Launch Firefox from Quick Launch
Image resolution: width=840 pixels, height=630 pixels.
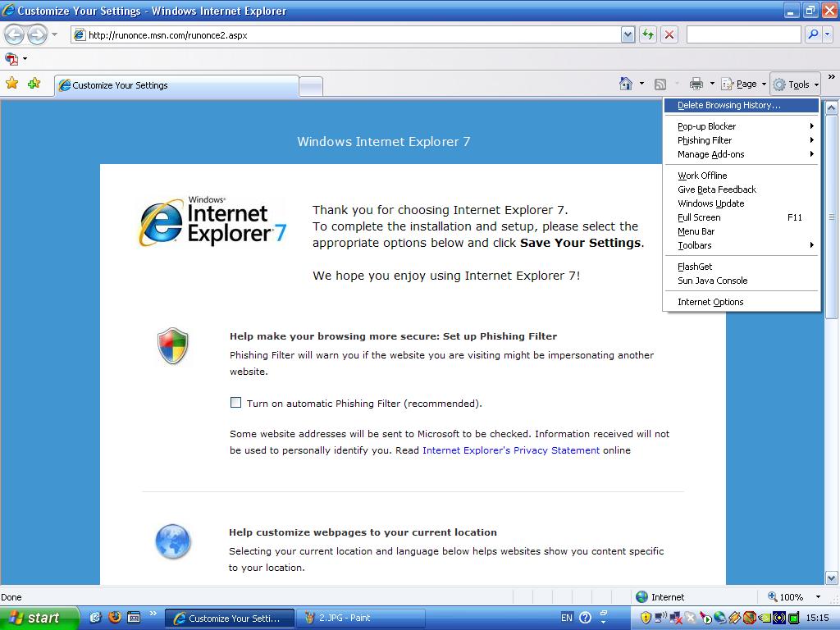[115, 617]
